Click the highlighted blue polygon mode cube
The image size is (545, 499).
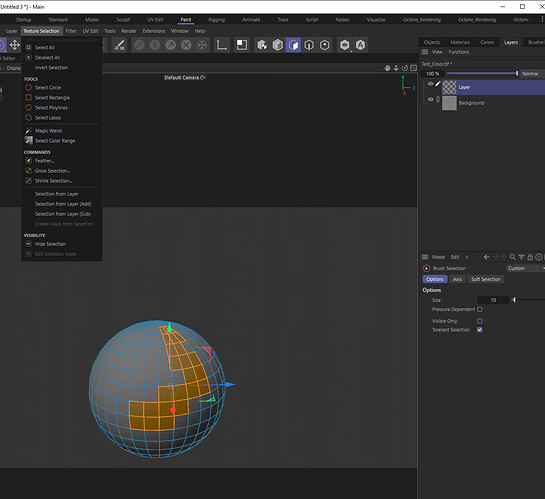click(293, 45)
